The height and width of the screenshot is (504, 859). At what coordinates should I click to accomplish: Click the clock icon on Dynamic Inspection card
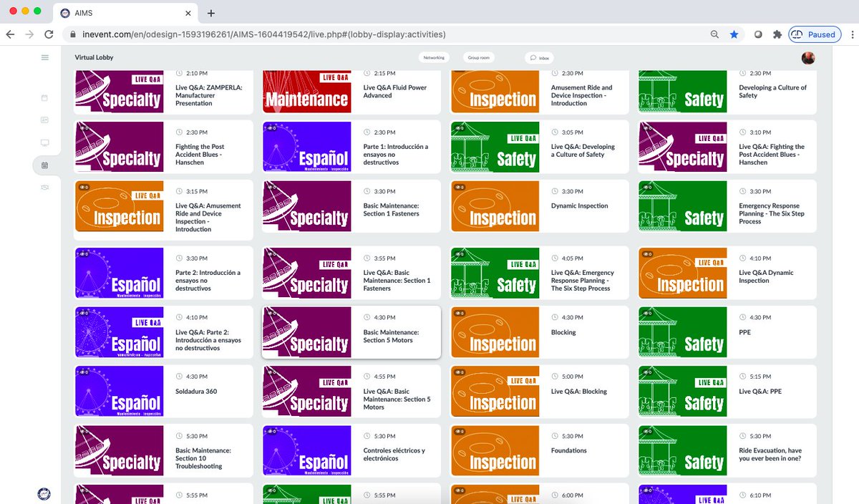[555, 191]
